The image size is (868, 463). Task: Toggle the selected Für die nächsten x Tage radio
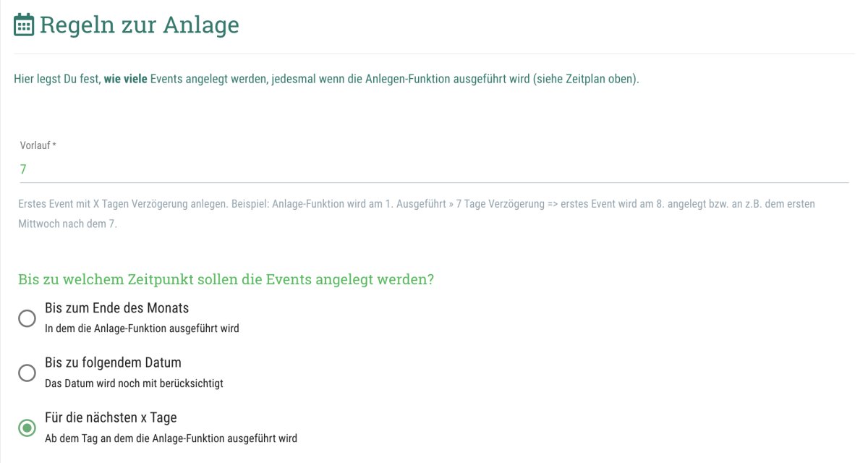tap(27, 428)
